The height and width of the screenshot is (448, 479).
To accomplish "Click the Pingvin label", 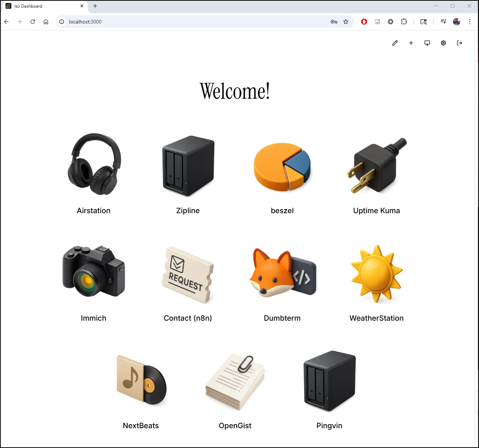I will click(330, 426).
